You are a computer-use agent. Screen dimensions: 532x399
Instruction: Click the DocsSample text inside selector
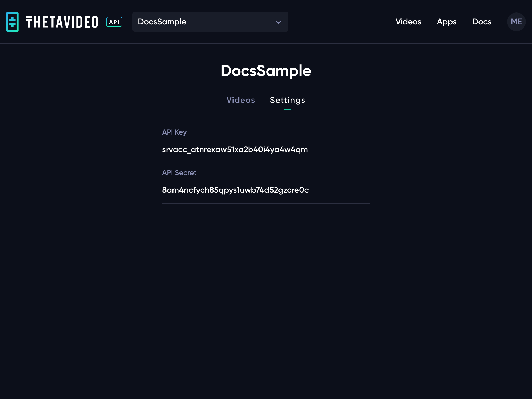pyautogui.click(x=162, y=22)
